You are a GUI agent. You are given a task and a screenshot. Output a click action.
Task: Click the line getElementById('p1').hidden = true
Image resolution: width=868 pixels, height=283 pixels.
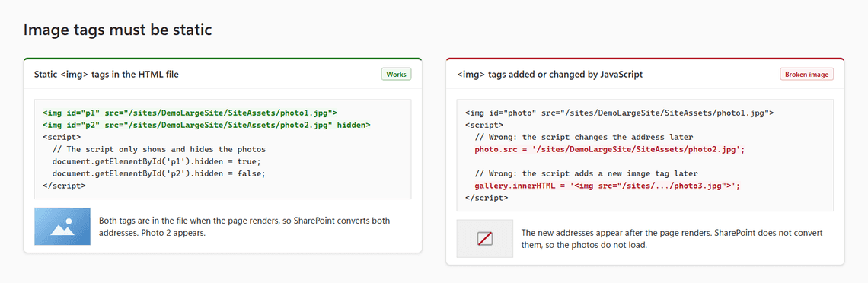tap(156, 161)
